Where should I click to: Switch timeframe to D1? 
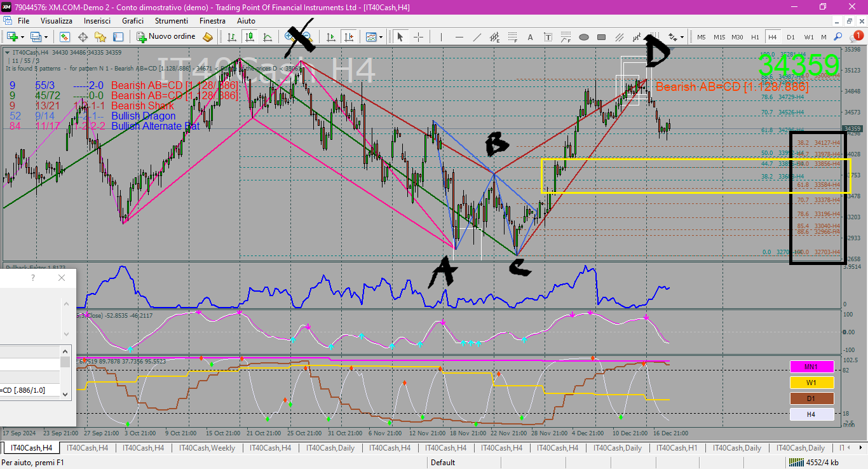pyautogui.click(x=790, y=37)
